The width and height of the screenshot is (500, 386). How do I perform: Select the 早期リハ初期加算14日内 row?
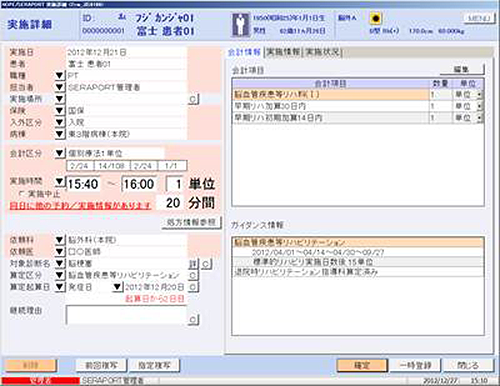[x=358, y=118]
